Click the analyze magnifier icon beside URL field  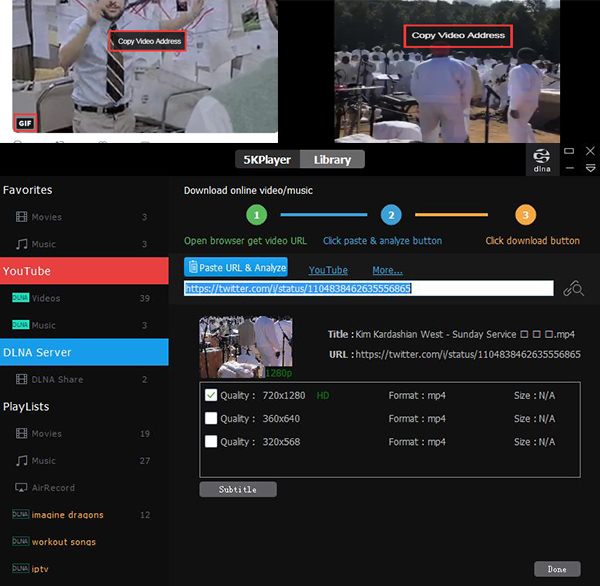(x=573, y=289)
